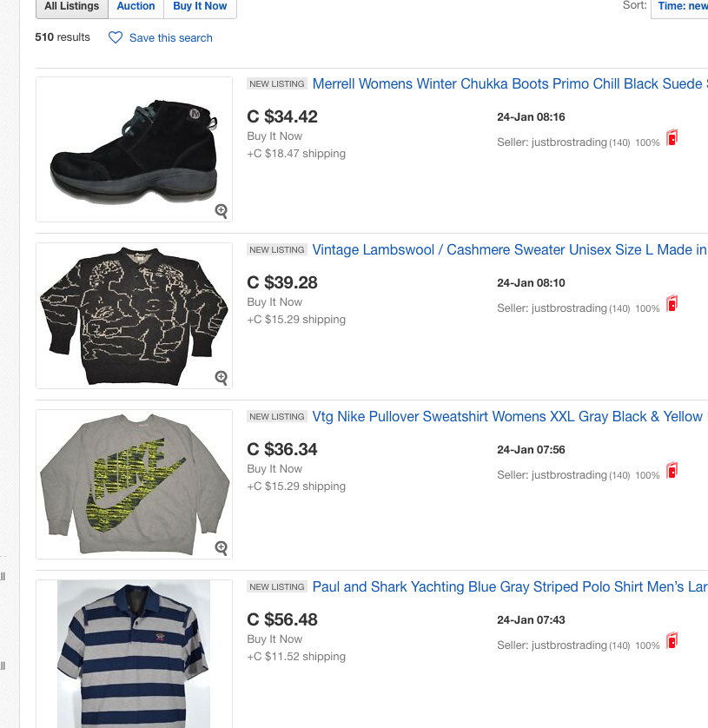Enlarge the Lambswool sweater photo via magnifier icon
Image resolution: width=708 pixels, height=728 pixels.
[222, 377]
